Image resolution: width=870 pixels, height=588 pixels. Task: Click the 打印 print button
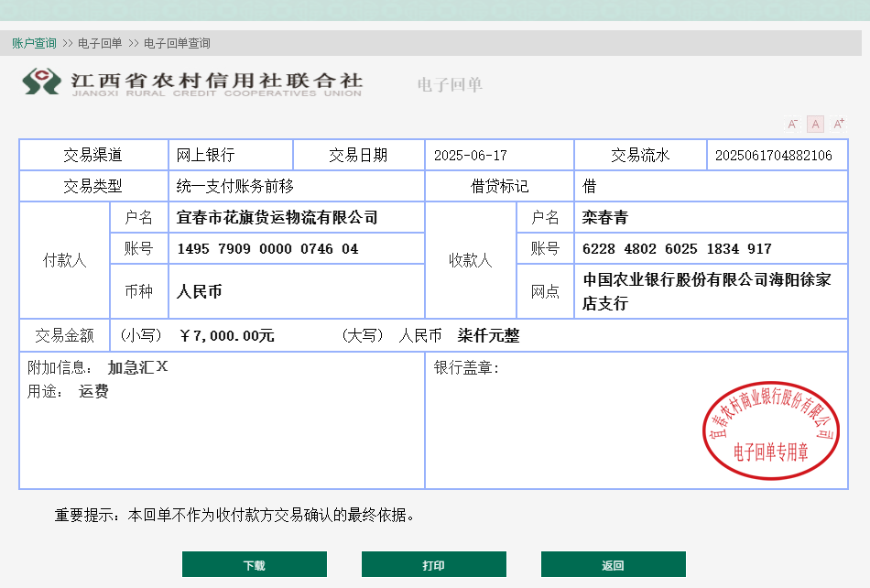pos(434,565)
